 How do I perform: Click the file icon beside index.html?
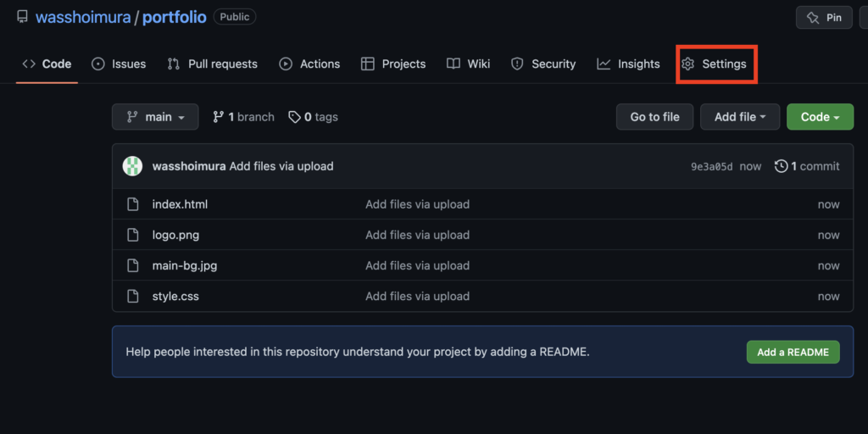tap(133, 204)
